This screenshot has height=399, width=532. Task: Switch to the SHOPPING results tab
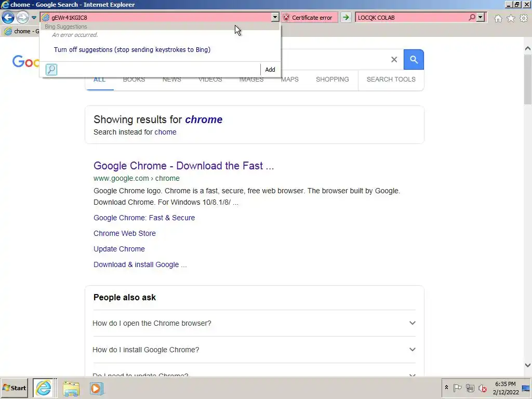[x=332, y=79]
